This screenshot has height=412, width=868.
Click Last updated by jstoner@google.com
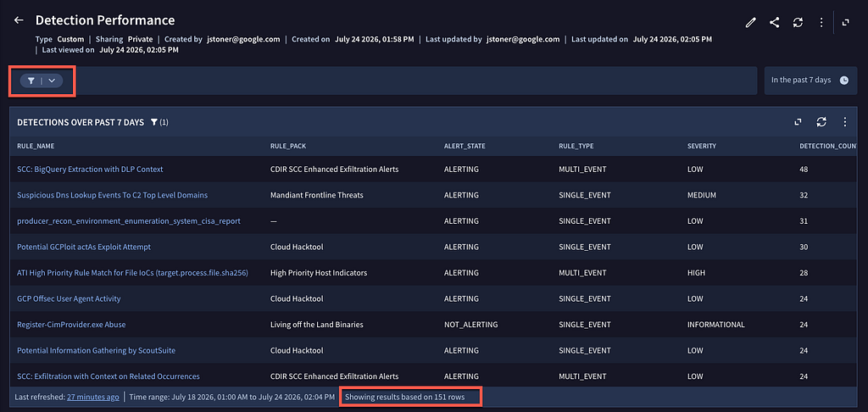493,39
